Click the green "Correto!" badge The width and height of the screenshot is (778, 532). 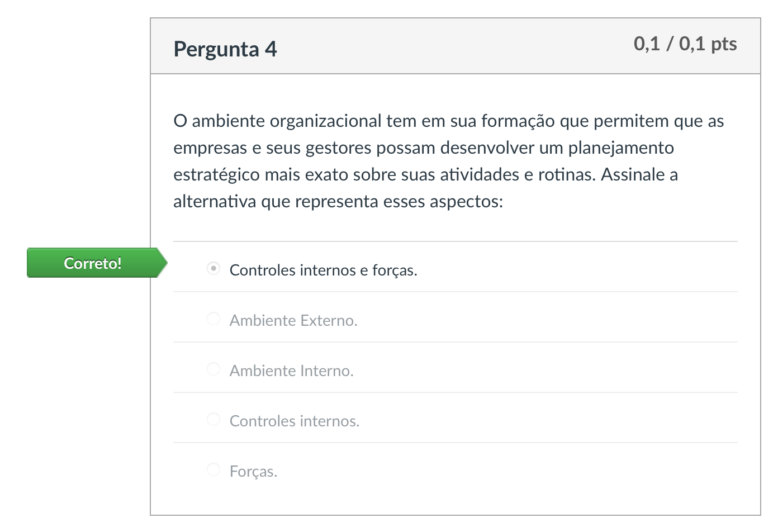[93, 263]
